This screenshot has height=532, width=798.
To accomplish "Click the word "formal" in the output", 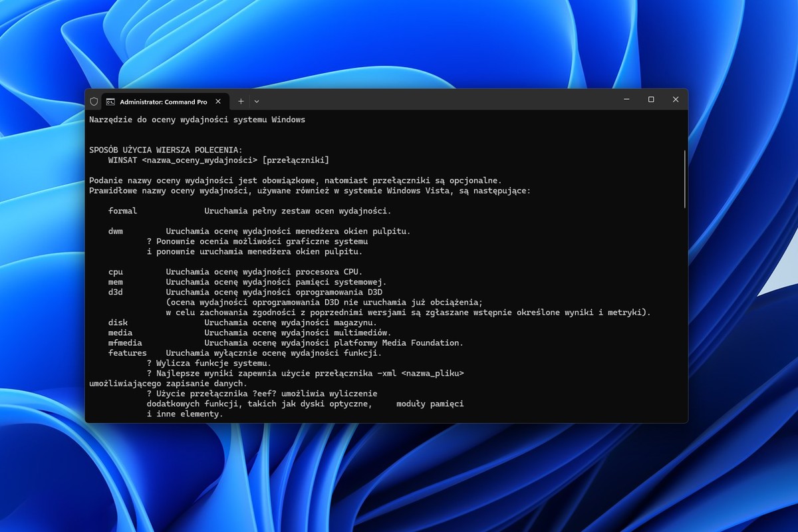I will pyautogui.click(x=122, y=211).
